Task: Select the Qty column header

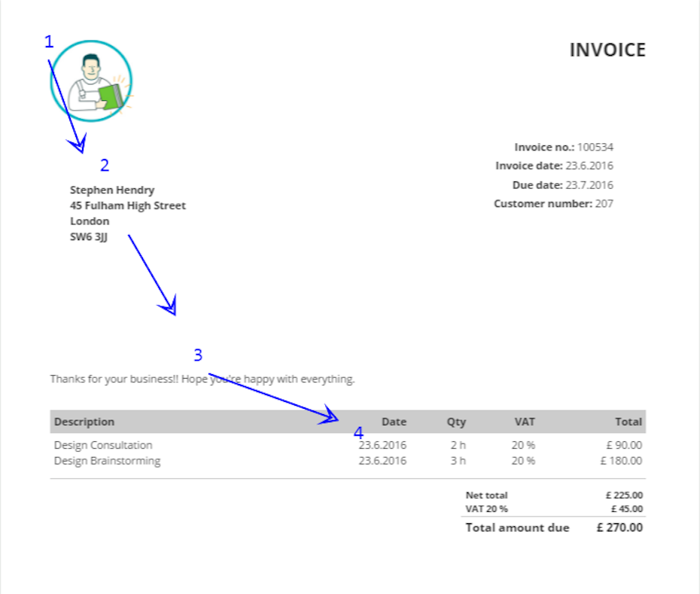Action: (456, 422)
